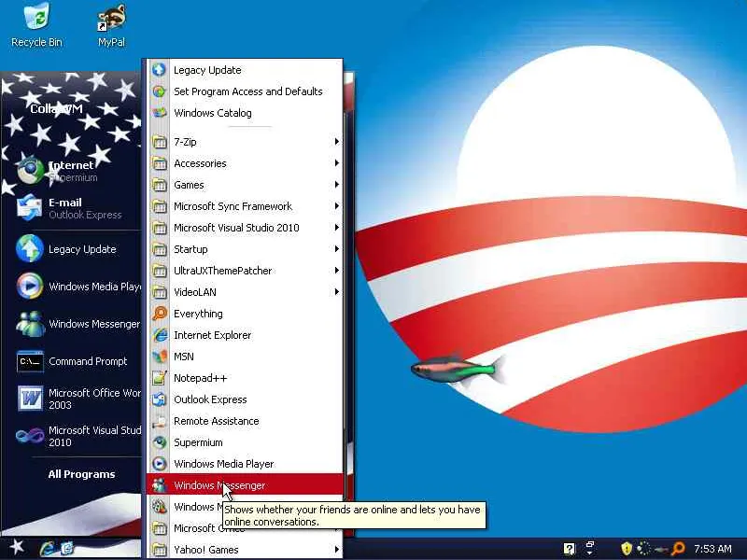Start Remote Assistance
This screenshot has width=747, height=560.
[245, 421]
